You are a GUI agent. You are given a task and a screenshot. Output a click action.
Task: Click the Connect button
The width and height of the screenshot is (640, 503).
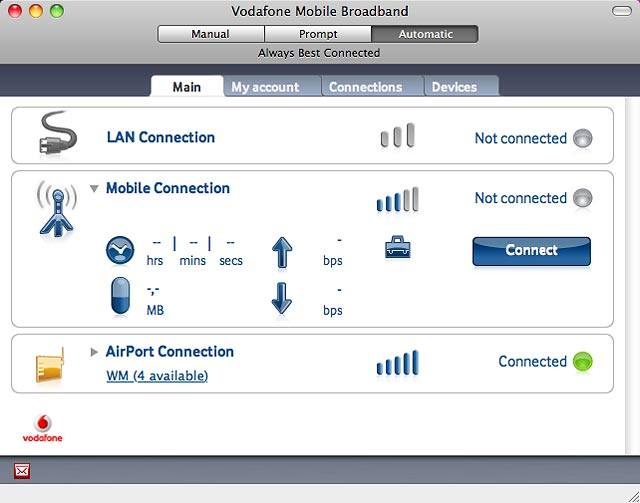pos(531,252)
